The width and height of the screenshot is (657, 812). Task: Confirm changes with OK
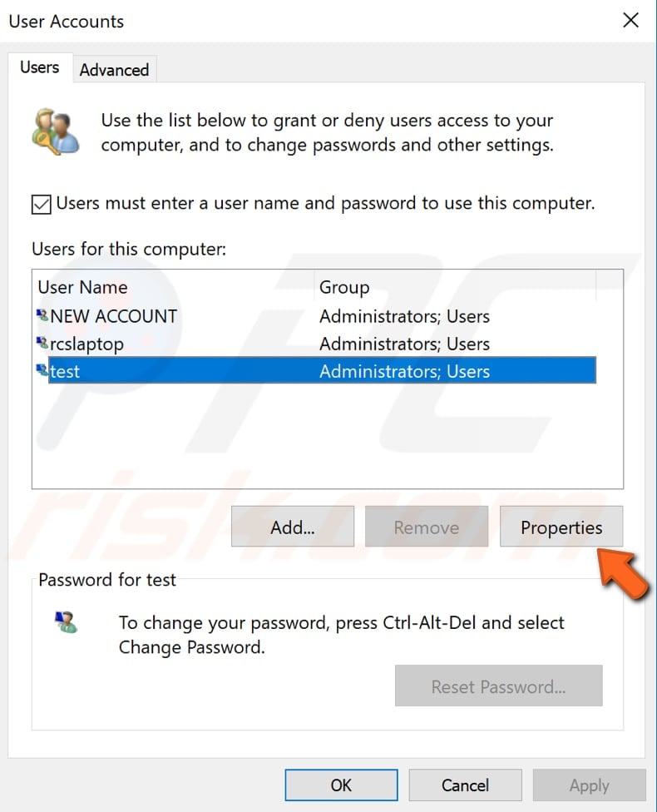coord(341,785)
